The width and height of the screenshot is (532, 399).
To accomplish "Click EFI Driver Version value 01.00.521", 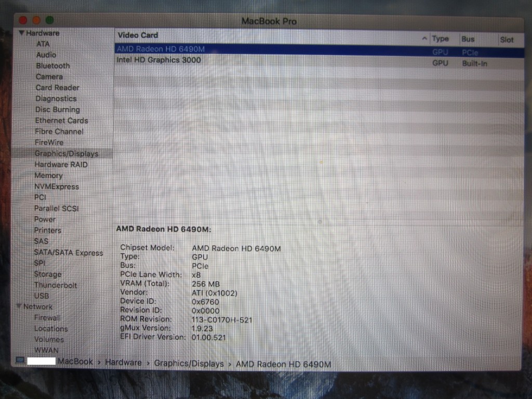I will click(209, 337).
